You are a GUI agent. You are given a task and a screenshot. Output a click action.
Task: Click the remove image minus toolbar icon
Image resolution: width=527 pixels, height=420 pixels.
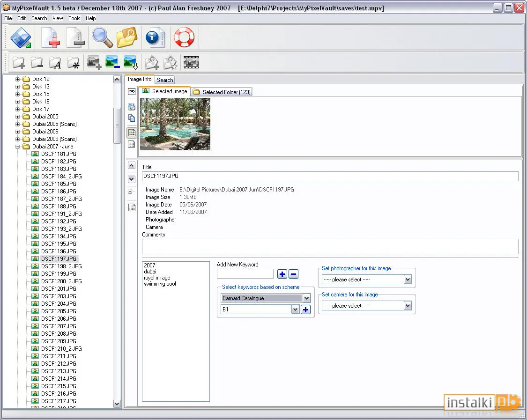tap(112, 62)
